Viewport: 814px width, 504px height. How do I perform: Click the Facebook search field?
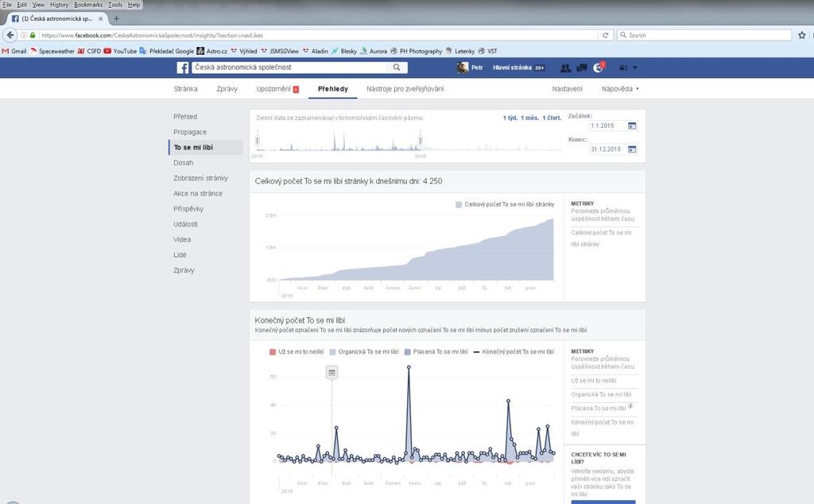click(291, 68)
